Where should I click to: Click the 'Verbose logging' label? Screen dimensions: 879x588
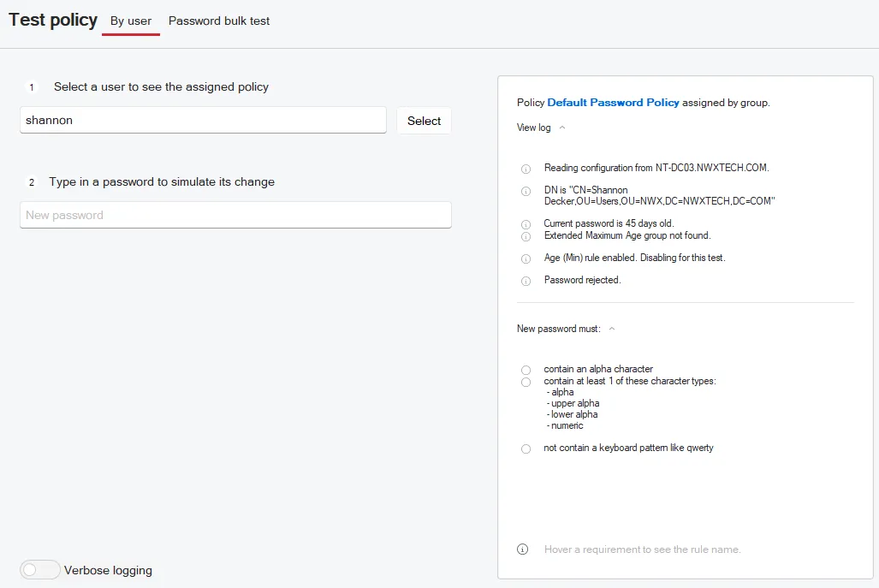pos(108,570)
